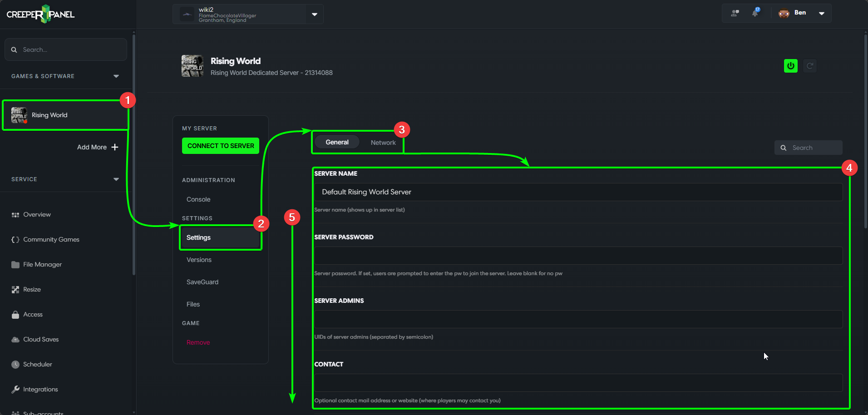The image size is (868, 415).
Task: Click the Integrations wrench icon
Action: pos(15,390)
